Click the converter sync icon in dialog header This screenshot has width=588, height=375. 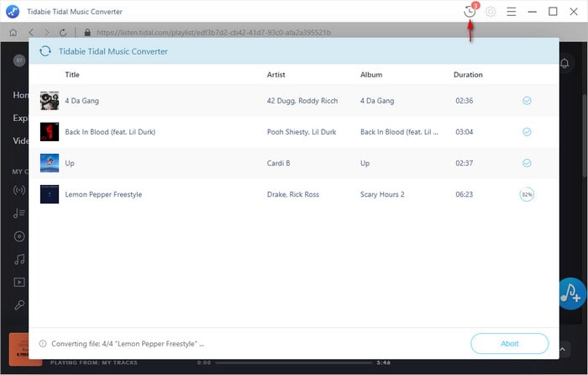tap(45, 51)
